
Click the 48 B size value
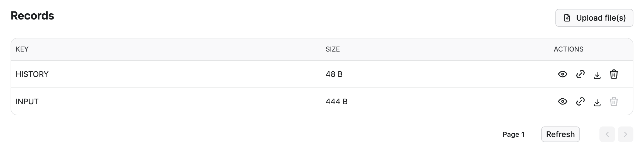334,74
